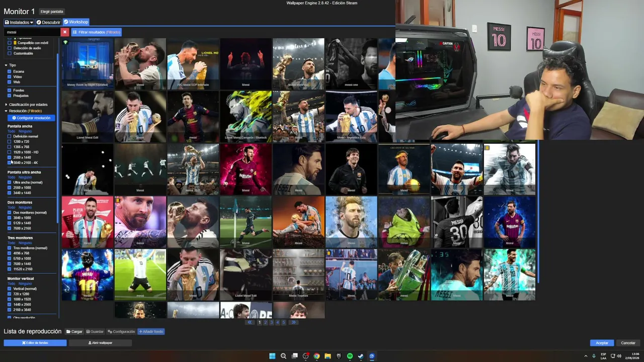Click Ninguno under Pantalla ancha
Screen dimensions: 644x362
25,131
